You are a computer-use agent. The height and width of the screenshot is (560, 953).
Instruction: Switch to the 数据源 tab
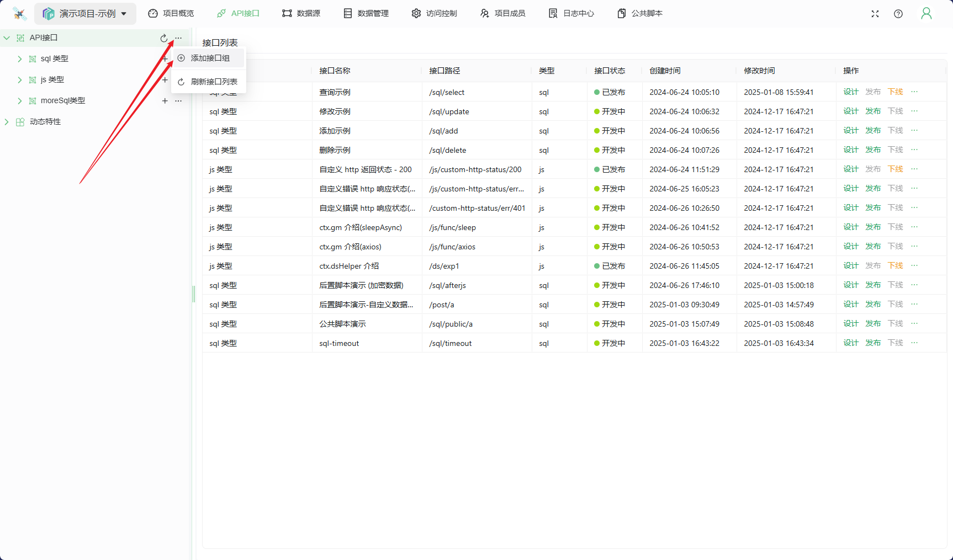click(301, 13)
